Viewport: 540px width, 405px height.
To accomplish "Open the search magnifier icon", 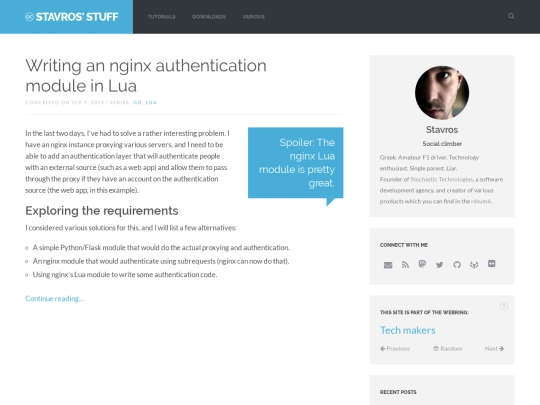I will point(511,16).
